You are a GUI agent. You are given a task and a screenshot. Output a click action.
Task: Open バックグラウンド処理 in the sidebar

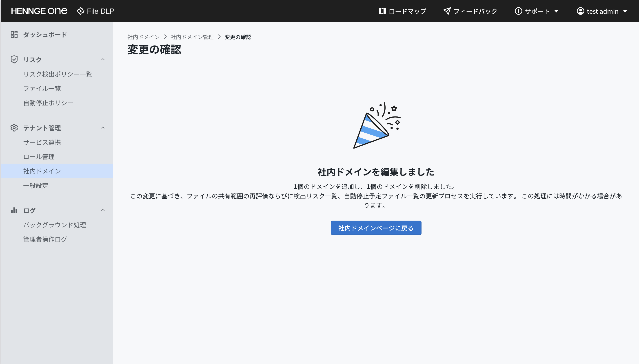pos(55,225)
